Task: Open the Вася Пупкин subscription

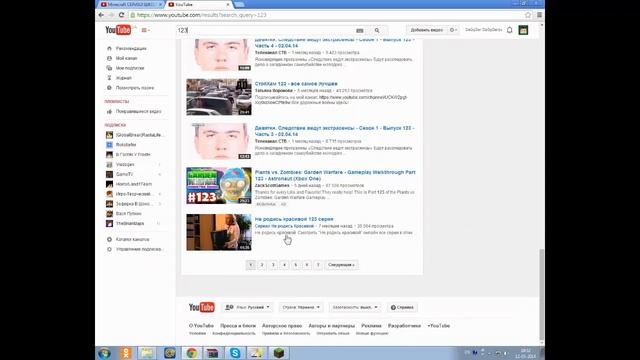Action: tap(128, 214)
